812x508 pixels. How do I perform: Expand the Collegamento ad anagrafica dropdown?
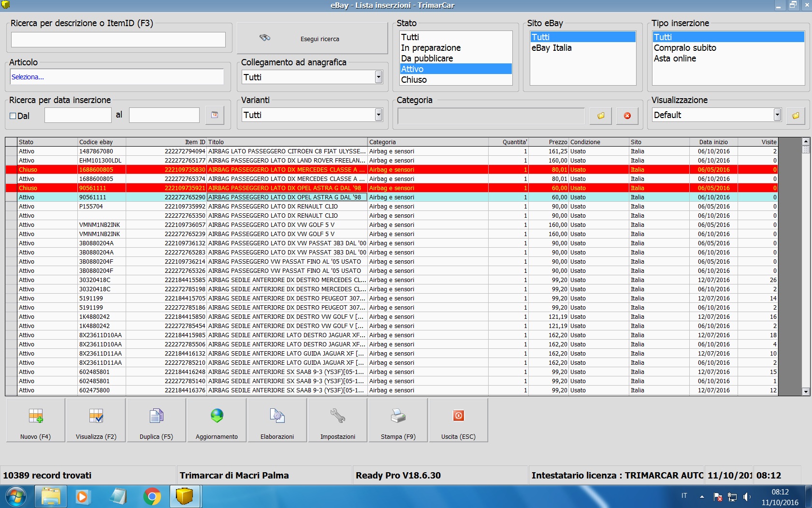378,77
